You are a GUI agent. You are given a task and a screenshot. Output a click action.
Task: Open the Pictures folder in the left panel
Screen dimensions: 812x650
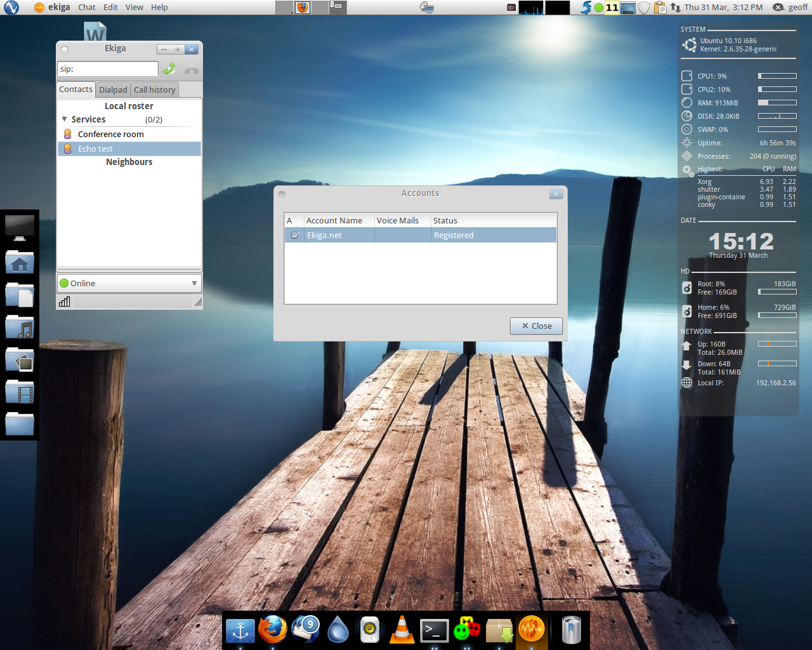point(20,360)
